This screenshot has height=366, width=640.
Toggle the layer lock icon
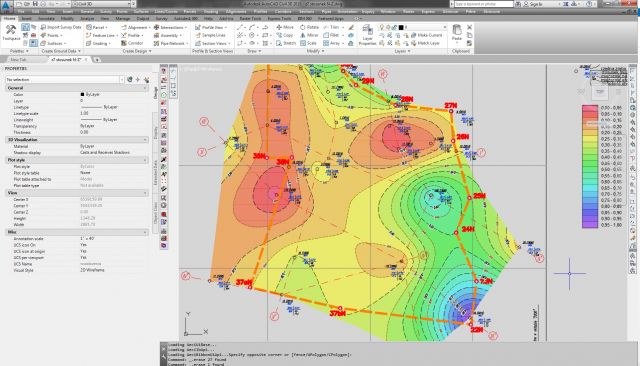coord(394,27)
